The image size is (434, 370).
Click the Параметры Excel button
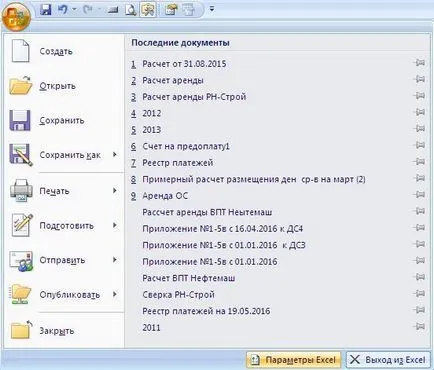coord(294,360)
